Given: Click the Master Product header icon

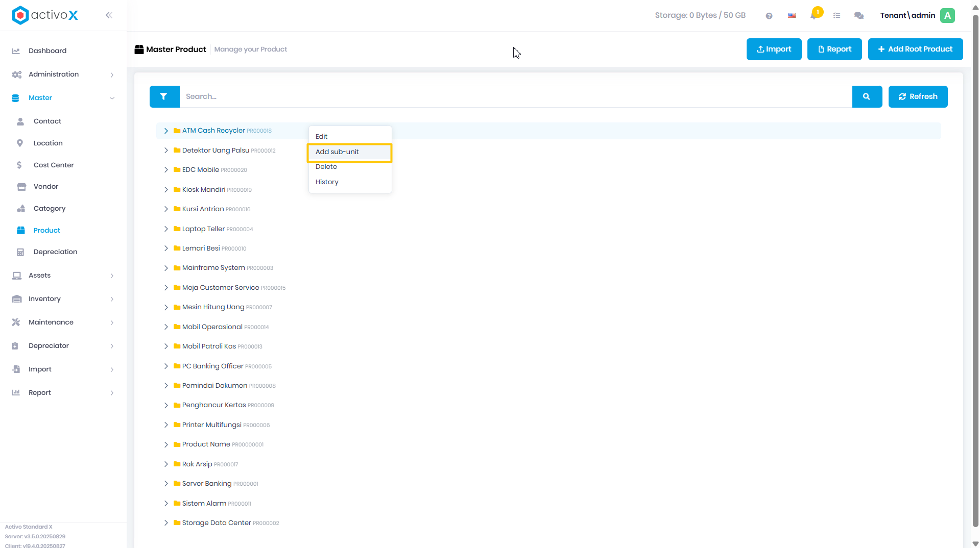Looking at the screenshot, I should [139, 49].
